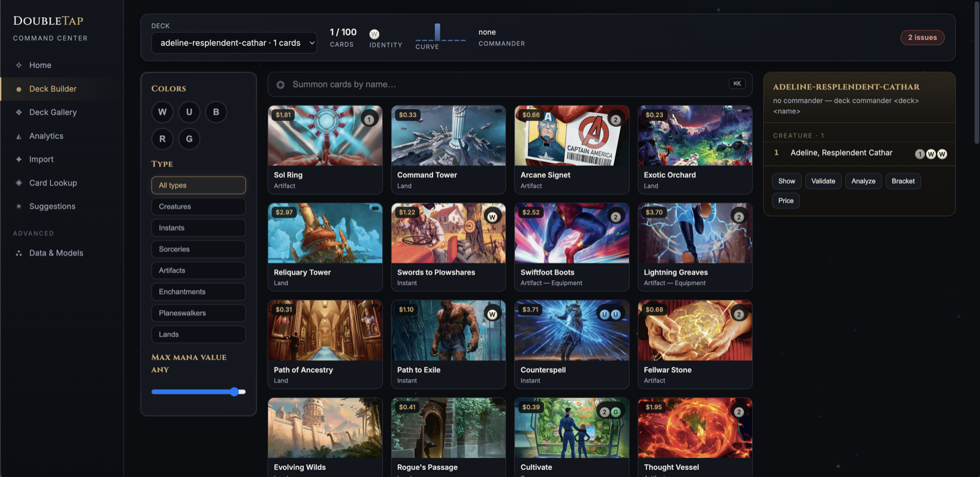Select the Swiftfoot Boots card
Screen dimensions: 980x477
point(571,247)
